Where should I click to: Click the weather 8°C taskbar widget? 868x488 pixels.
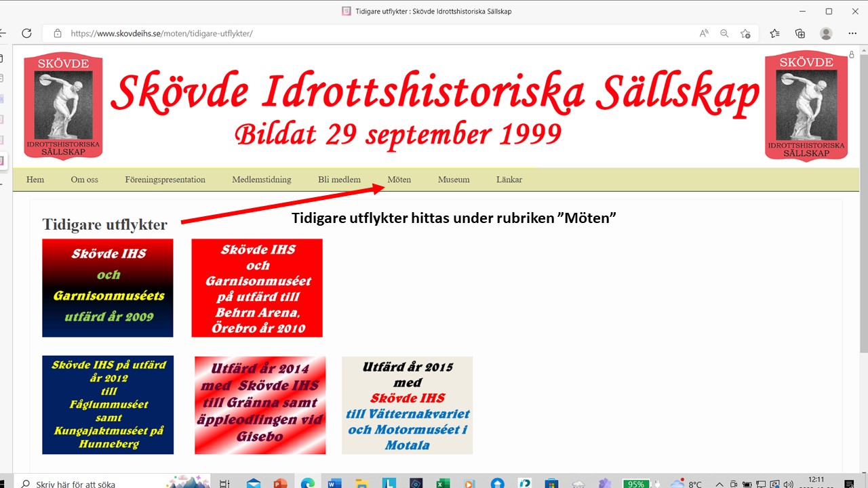pos(686,483)
